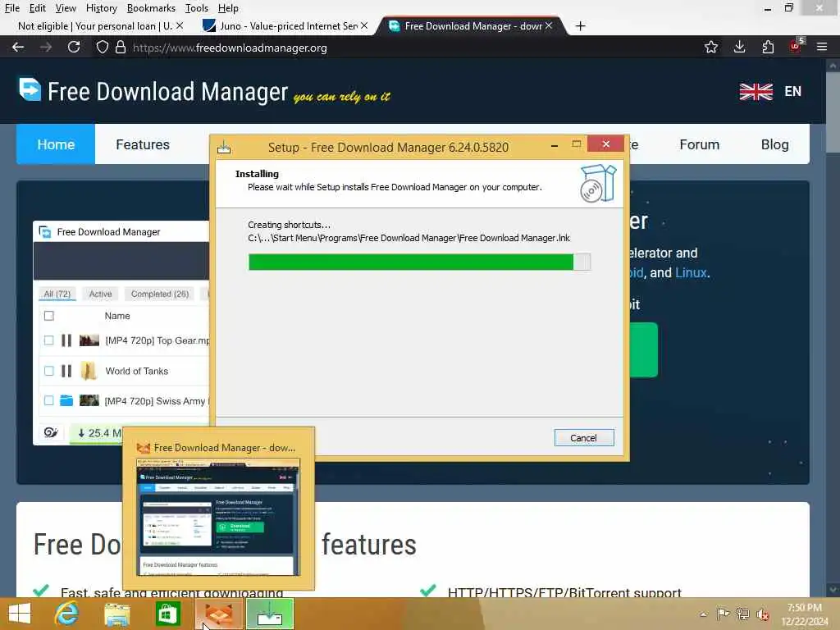Open the Blog navigation link
Viewport: 840px width, 630px height.
tap(774, 144)
